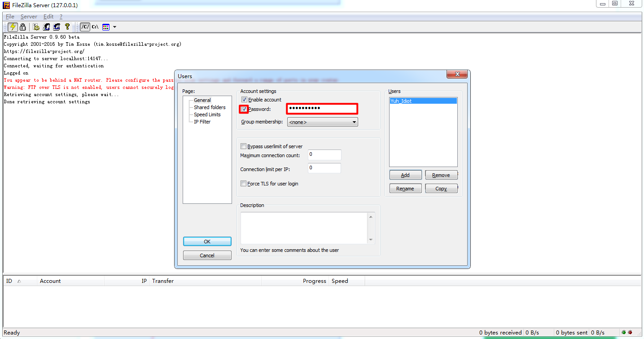Select IP Filter in the Page tree
644x339 pixels.
coord(202,122)
